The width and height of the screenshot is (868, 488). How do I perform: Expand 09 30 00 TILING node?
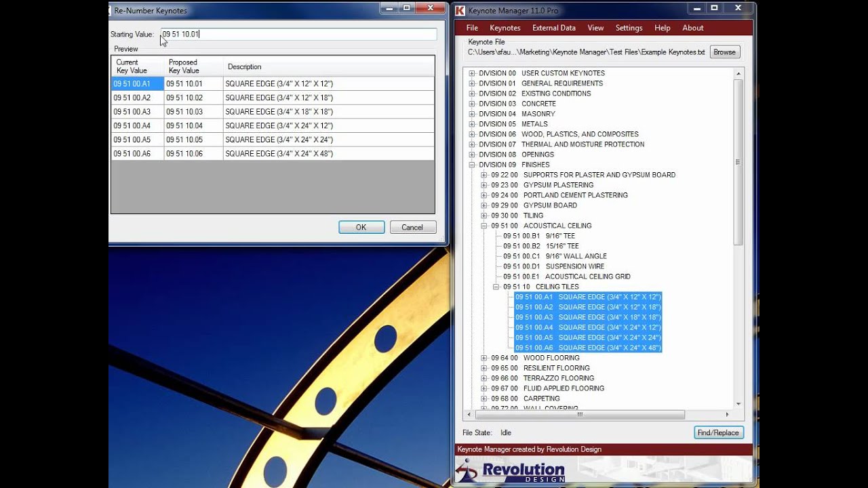[x=484, y=216]
